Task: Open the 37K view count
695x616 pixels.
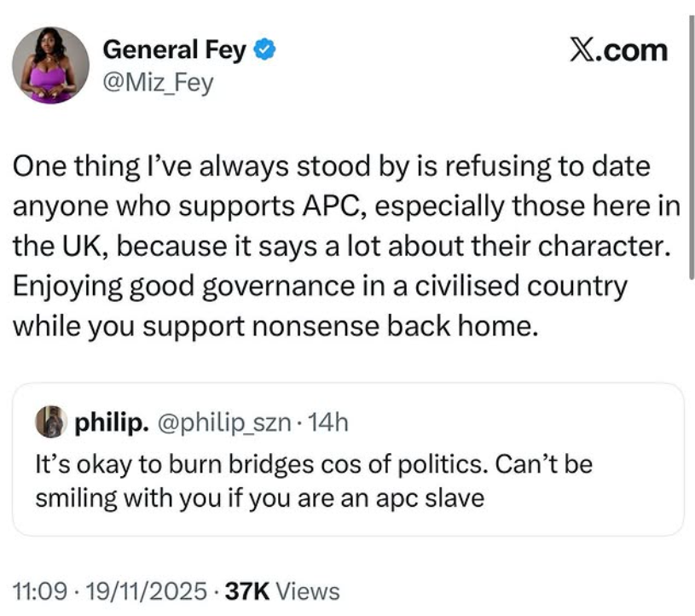Action: (248, 590)
